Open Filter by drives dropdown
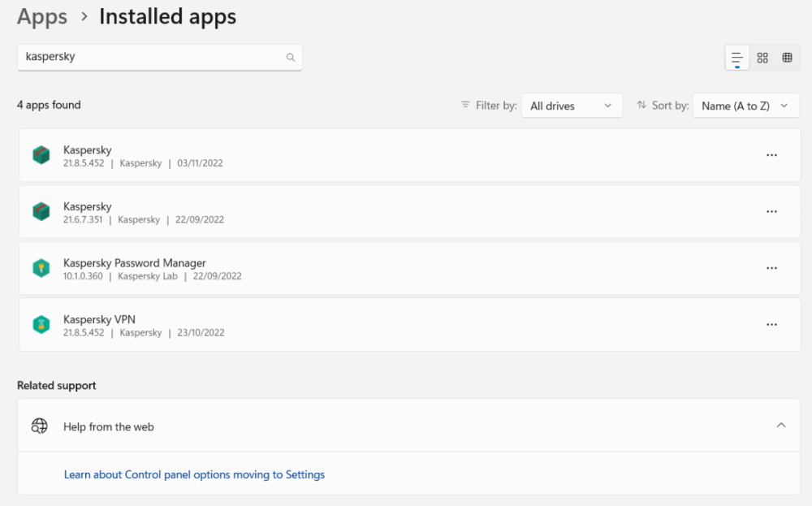The image size is (812, 506). (572, 105)
